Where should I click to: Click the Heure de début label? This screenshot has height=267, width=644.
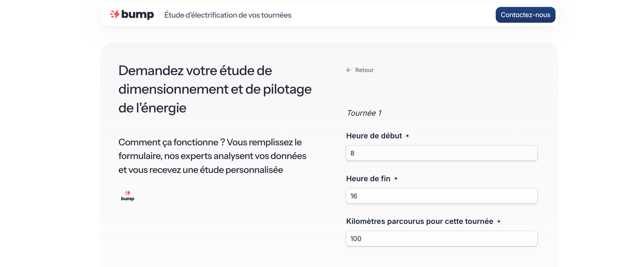click(374, 136)
